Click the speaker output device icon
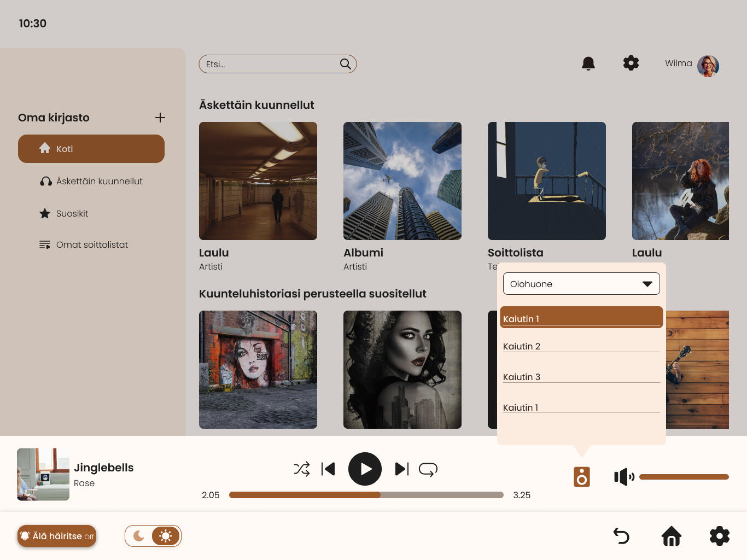This screenshot has width=747, height=560. [582, 477]
